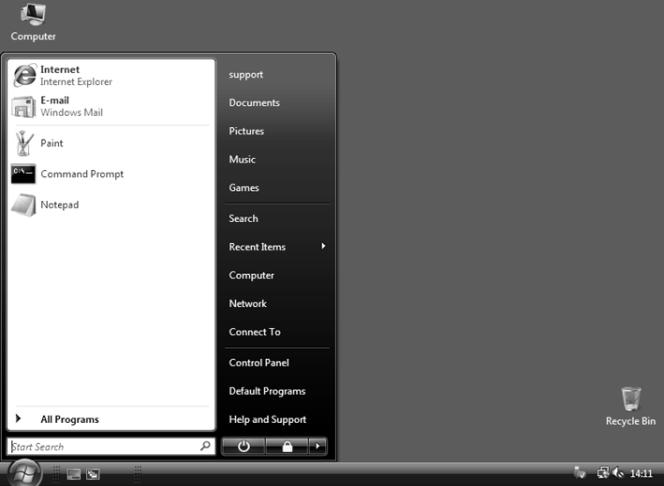
Task: Expand the Recent Items submenu arrow
Action: tap(323, 246)
